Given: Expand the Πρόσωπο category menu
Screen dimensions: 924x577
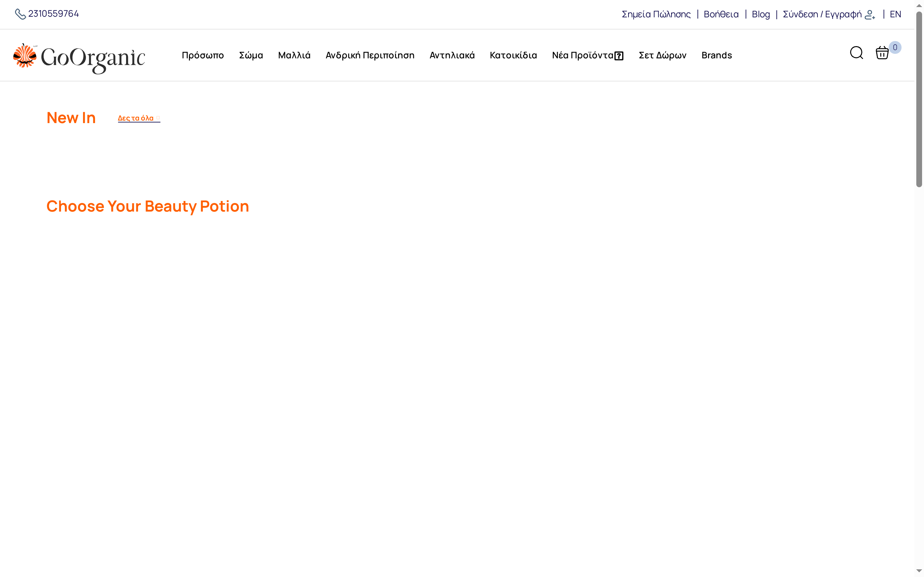Looking at the screenshot, I should (203, 55).
